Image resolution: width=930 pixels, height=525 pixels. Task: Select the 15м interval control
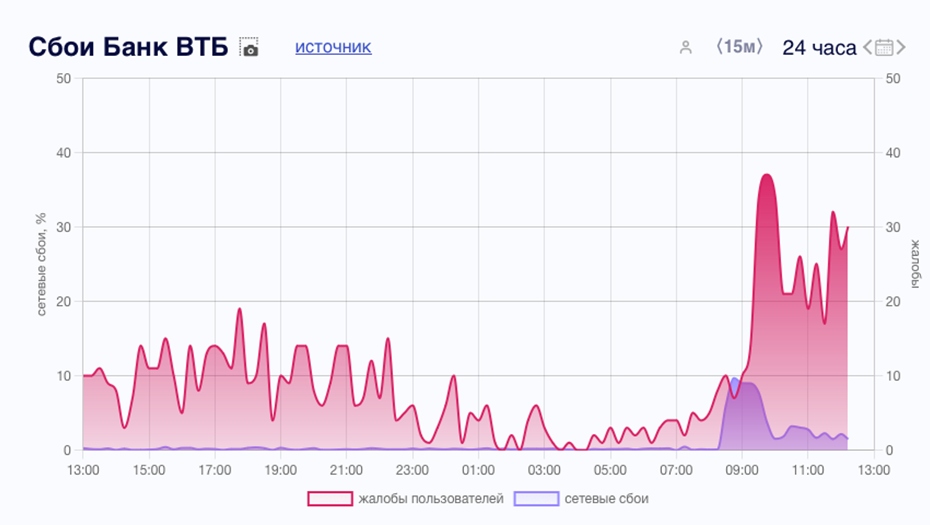point(739,47)
